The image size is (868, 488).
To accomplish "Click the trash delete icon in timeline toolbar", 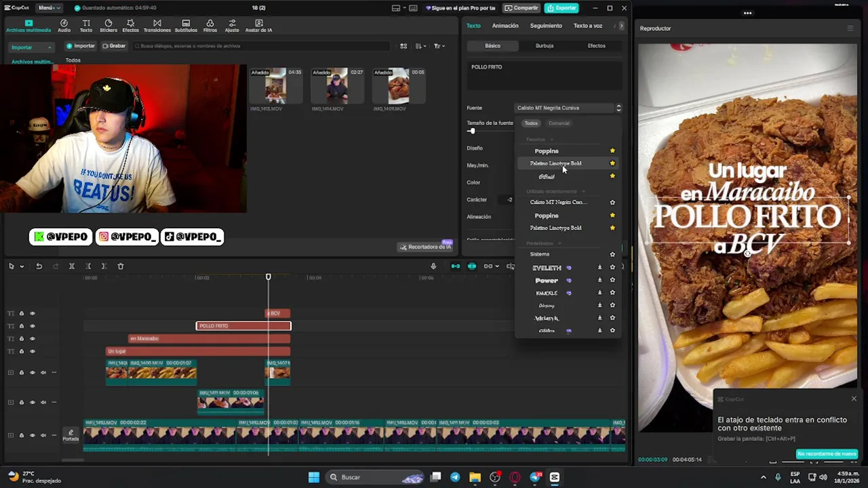I will click(121, 266).
